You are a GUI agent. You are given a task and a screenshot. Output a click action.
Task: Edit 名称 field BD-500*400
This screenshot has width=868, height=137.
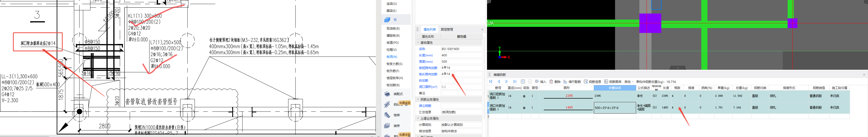tap(461, 49)
